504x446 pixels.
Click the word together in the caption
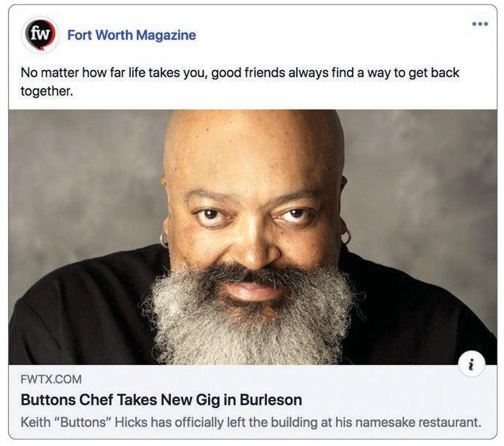coord(47,92)
